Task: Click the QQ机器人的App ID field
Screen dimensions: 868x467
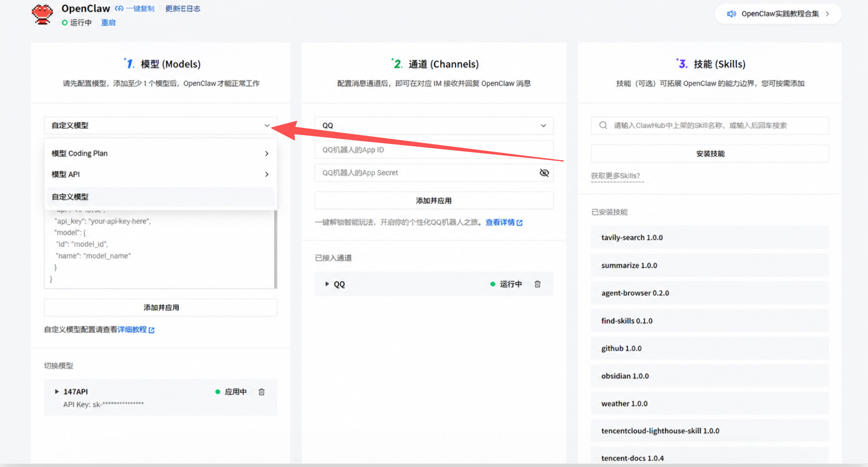Action: pyautogui.click(x=434, y=150)
